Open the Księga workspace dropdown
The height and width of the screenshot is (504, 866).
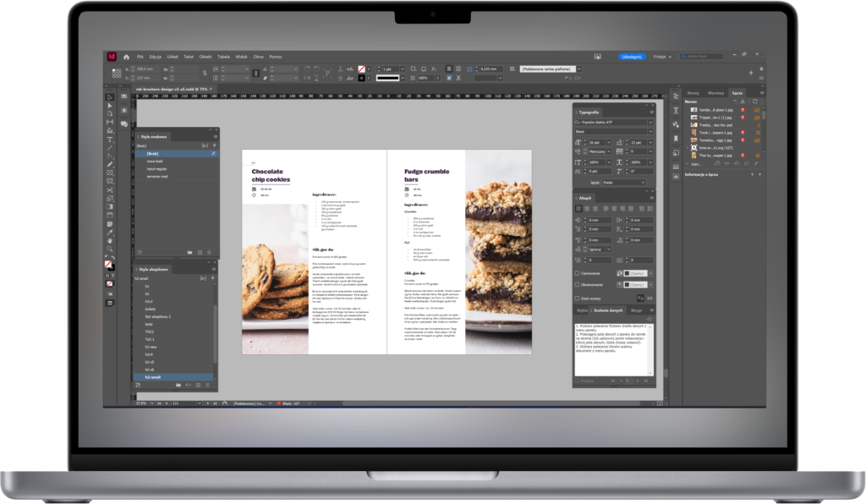662,57
